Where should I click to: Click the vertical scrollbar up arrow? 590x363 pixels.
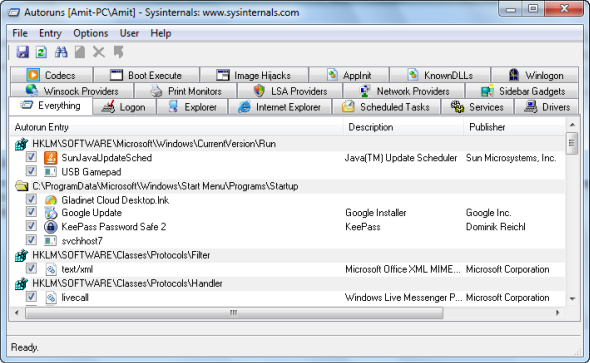572,125
